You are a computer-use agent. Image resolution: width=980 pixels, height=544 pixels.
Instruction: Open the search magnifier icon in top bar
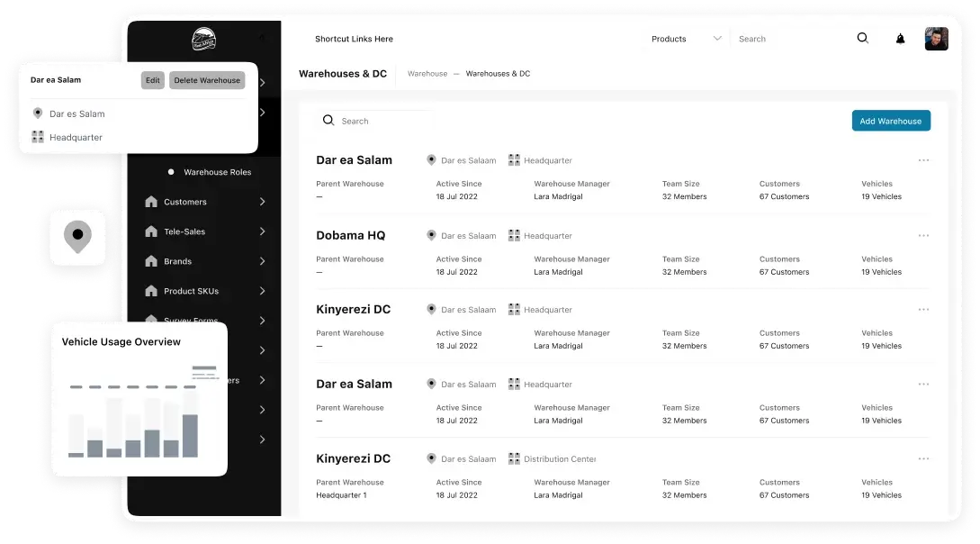click(862, 38)
